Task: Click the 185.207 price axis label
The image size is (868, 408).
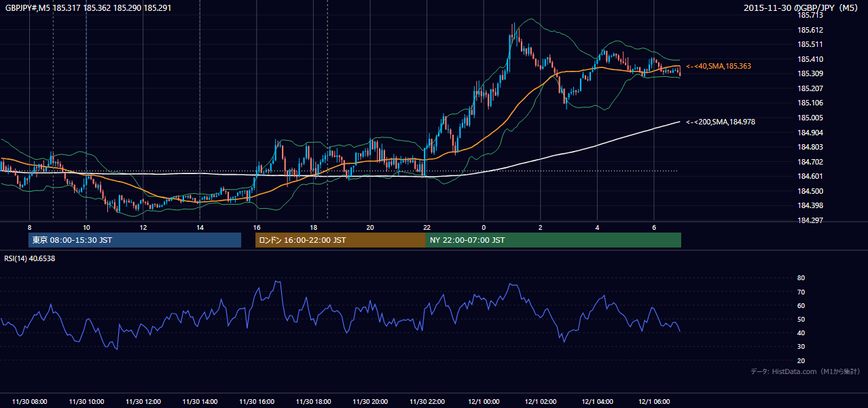Action: [x=810, y=88]
